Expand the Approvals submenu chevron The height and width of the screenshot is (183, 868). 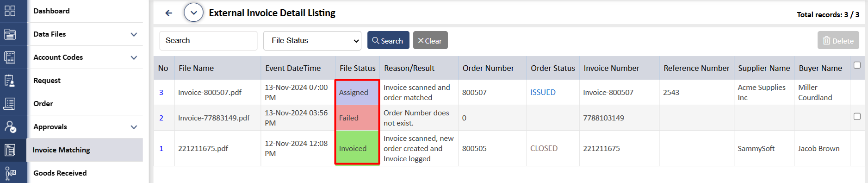tap(134, 127)
